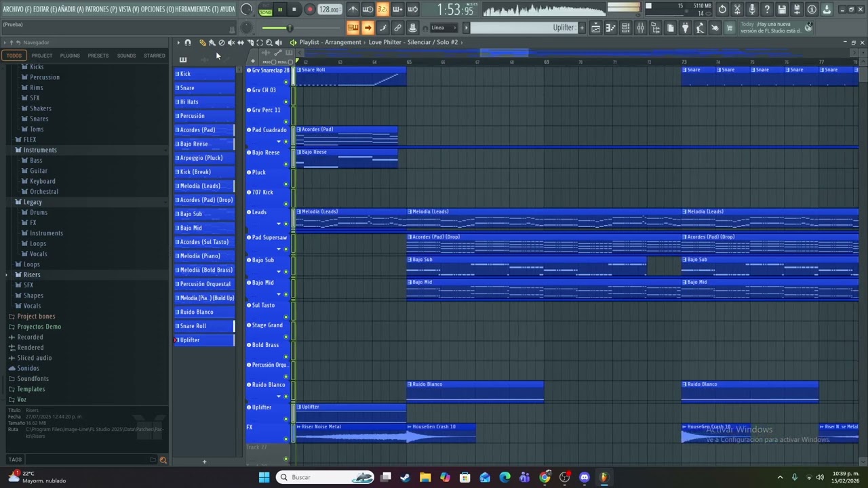Click the record button
Image resolution: width=868 pixels, height=488 pixels.
[x=309, y=9]
